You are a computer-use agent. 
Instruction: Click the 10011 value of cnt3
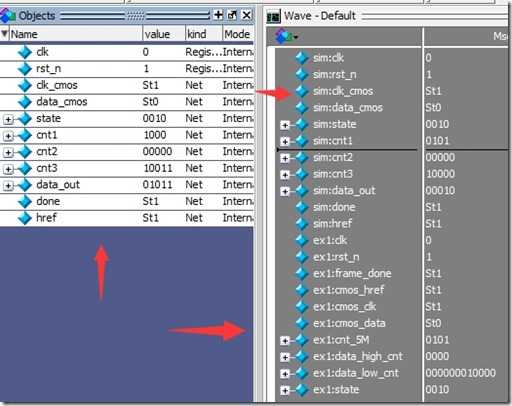[158, 168]
